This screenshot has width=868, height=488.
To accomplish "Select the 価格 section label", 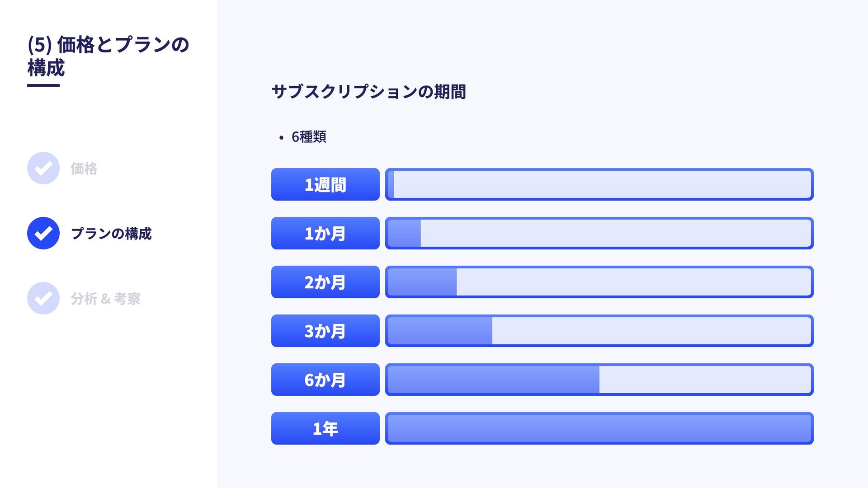I will 84,169.
